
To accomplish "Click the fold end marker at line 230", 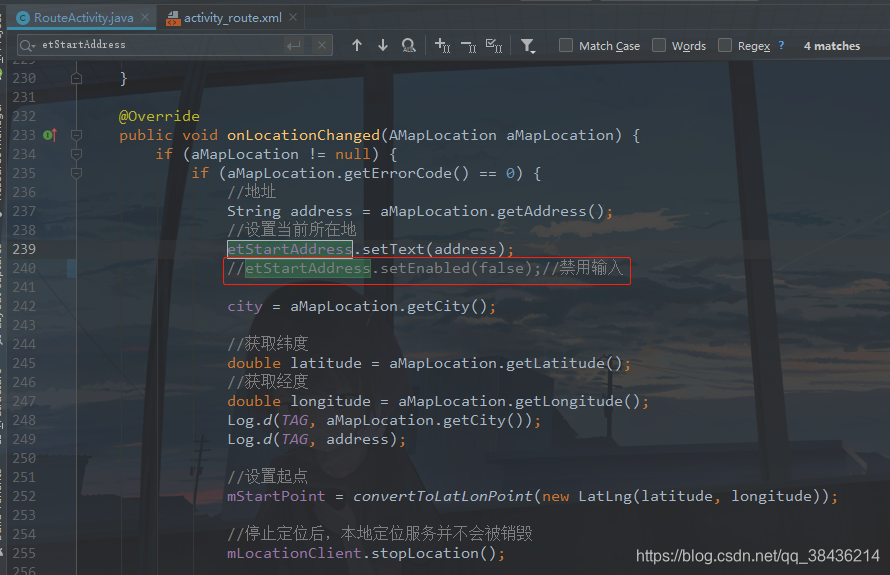I will pos(77,78).
